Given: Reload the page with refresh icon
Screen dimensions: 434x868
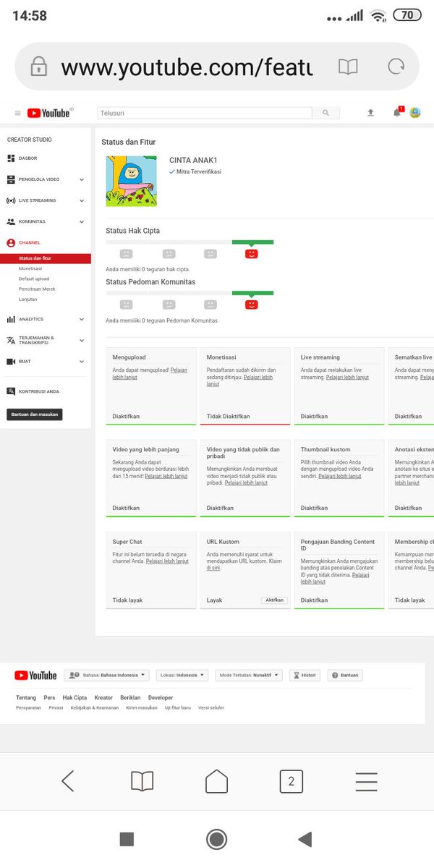Looking at the screenshot, I should click(x=396, y=67).
